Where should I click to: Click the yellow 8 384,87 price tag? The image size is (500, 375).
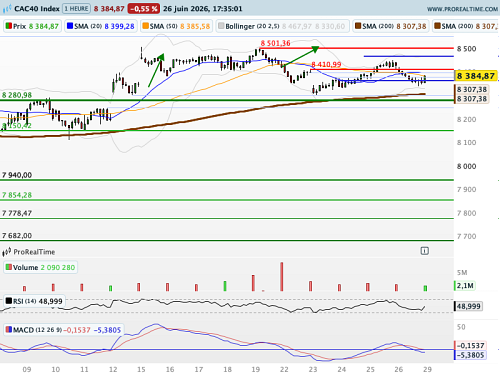(x=476, y=76)
